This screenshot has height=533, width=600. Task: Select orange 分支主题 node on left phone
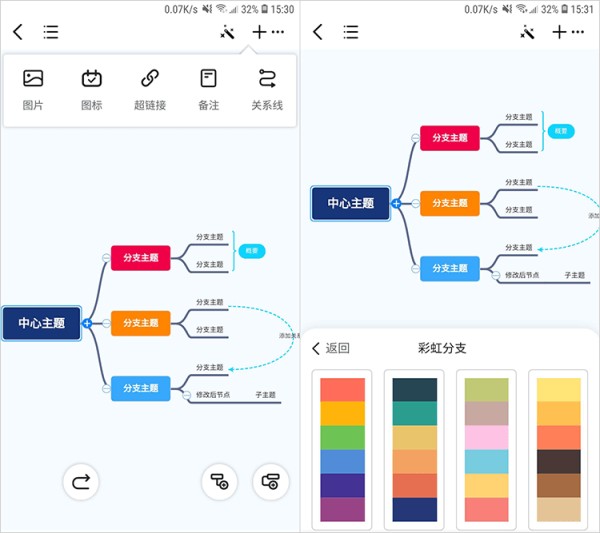click(x=141, y=323)
